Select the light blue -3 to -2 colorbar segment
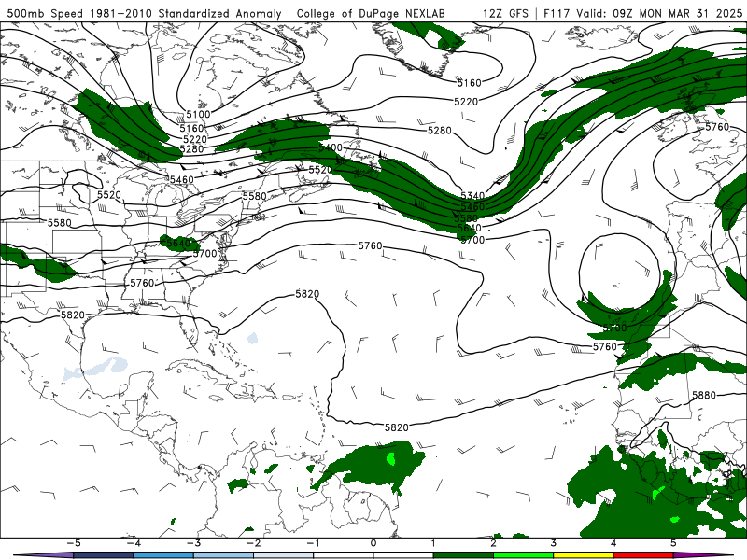Screen dimensions: 747x560 tap(223, 555)
